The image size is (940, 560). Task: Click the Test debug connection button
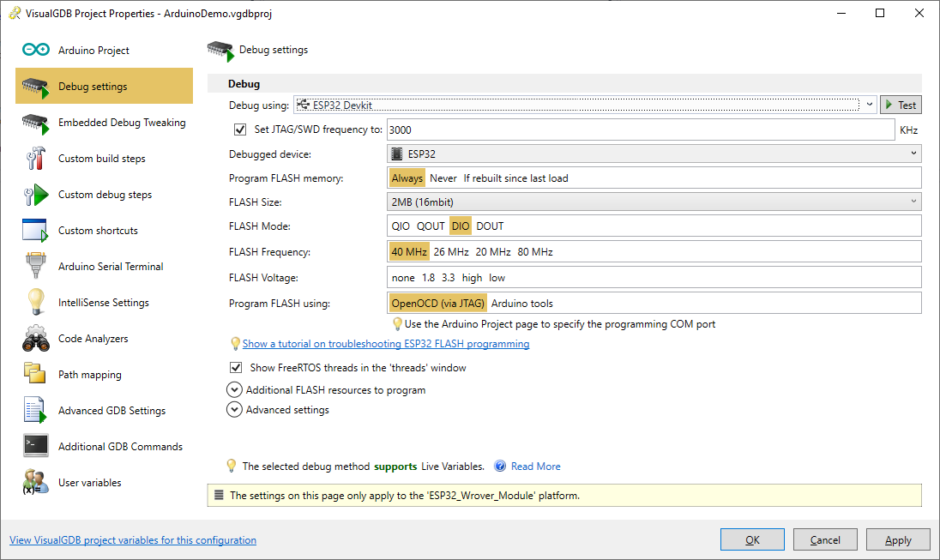click(x=901, y=105)
